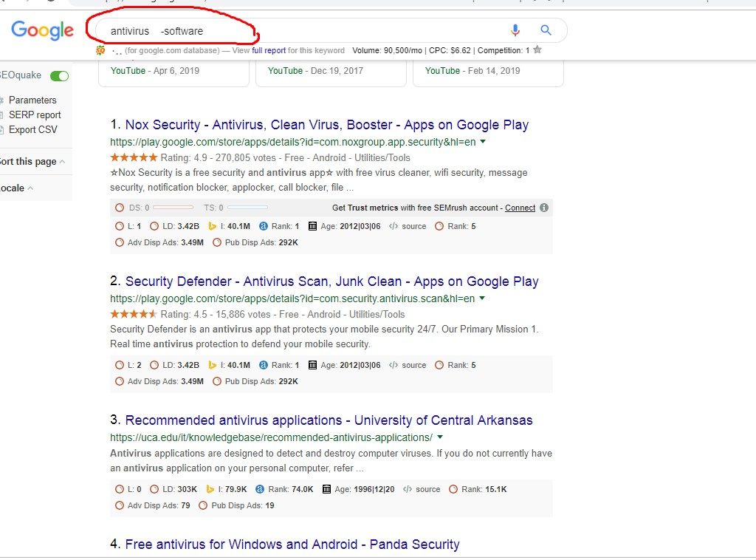The height and width of the screenshot is (560, 756).
Task: Open dropdown arrow after Nox Security URL
Action: click(483, 142)
